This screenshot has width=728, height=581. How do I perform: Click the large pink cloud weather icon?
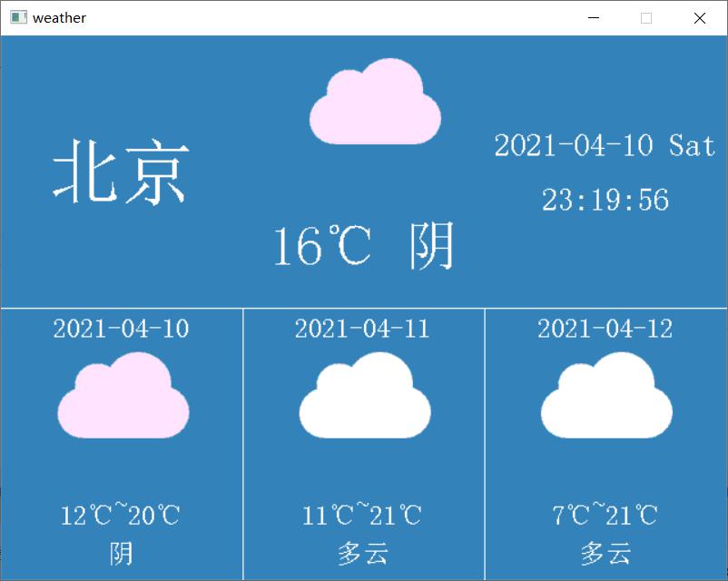[375, 102]
